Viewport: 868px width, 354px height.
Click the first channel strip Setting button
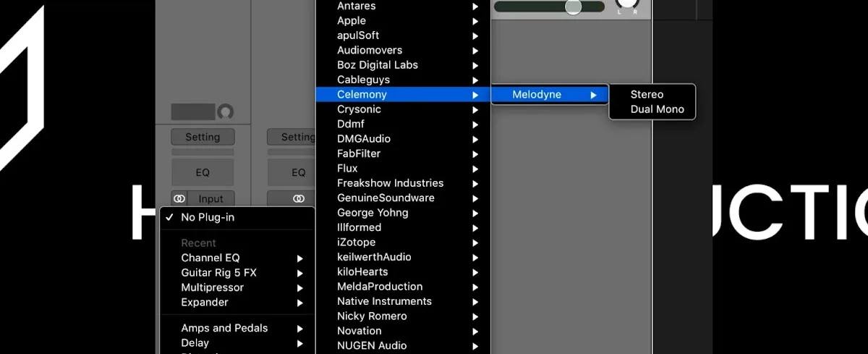click(x=203, y=137)
